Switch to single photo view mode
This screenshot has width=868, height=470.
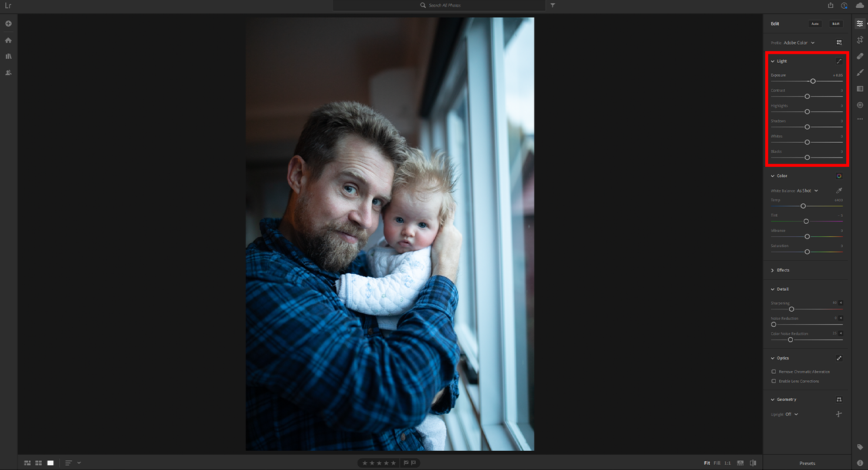(50, 462)
